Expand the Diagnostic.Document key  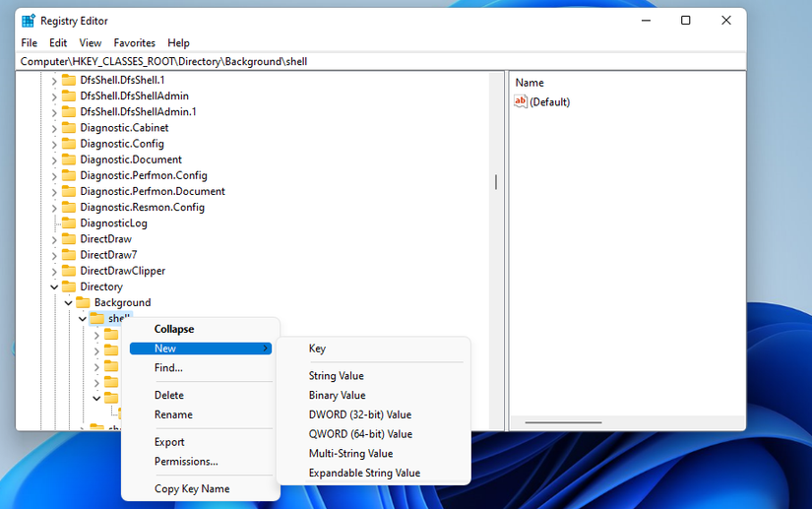[54, 160]
